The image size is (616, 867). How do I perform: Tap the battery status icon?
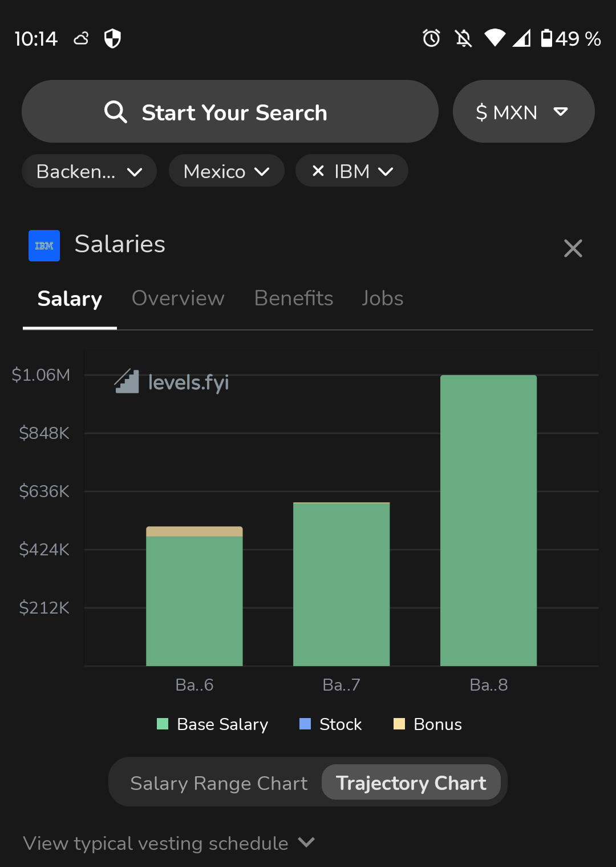click(546, 38)
